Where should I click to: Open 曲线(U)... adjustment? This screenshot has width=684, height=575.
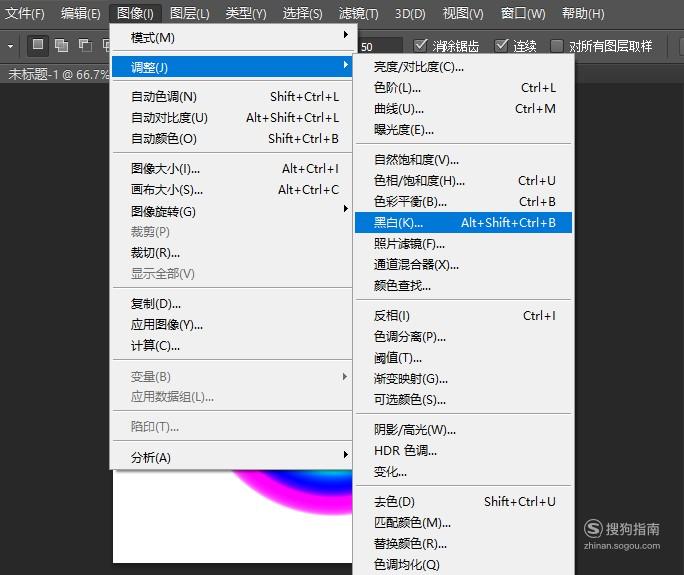(463, 109)
